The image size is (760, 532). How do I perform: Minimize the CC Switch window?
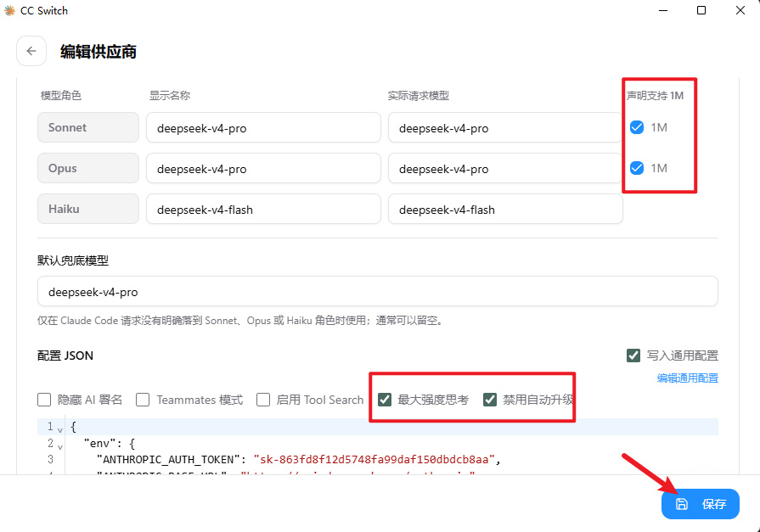point(663,10)
